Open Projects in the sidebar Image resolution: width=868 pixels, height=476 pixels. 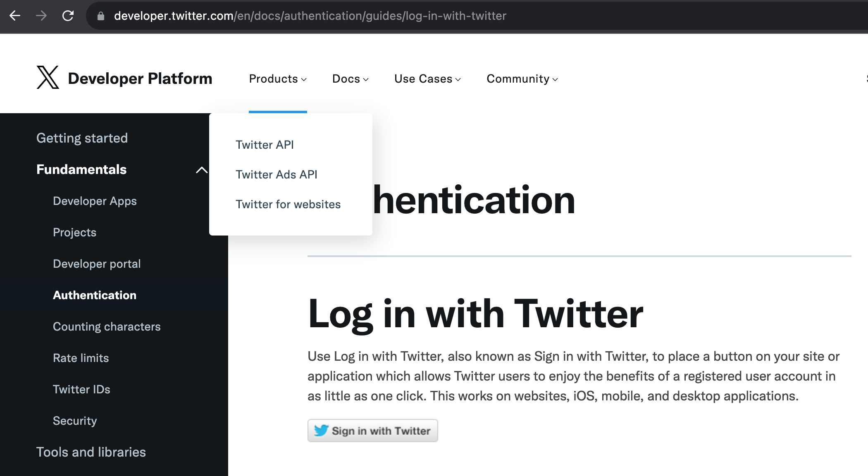point(74,232)
